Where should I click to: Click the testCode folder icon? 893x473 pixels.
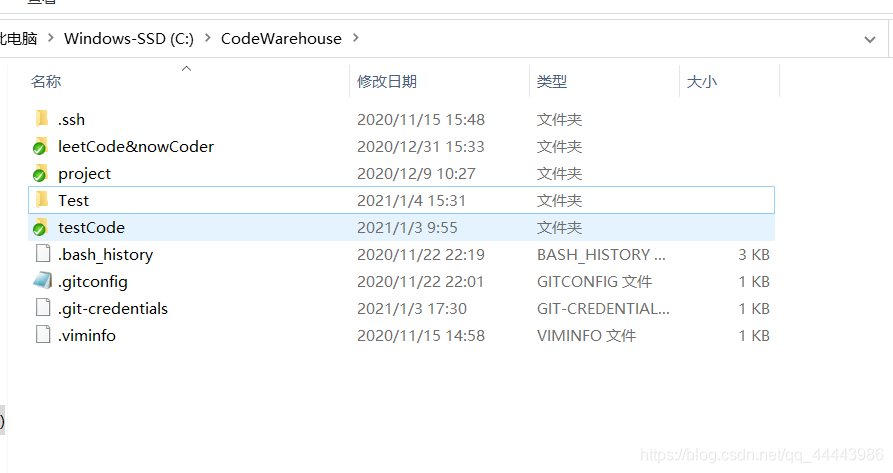[40, 227]
